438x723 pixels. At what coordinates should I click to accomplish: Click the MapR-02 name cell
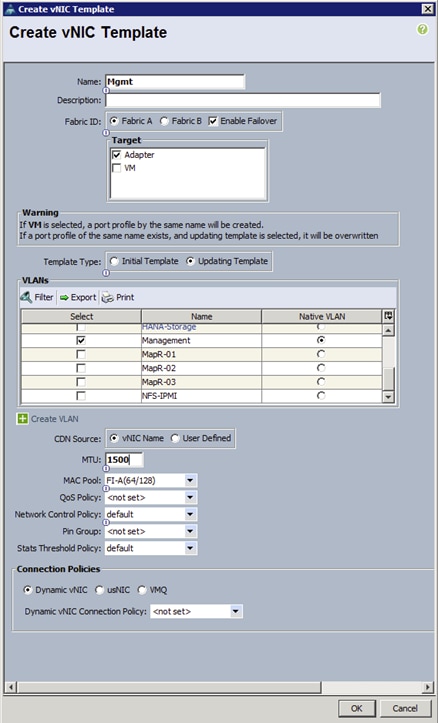tap(201, 368)
